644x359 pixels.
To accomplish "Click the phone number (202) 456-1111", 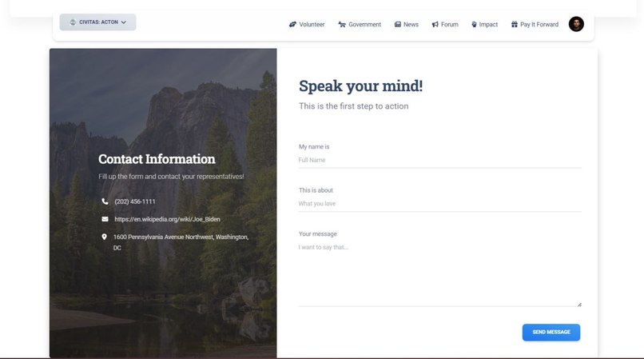I will (x=135, y=201).
